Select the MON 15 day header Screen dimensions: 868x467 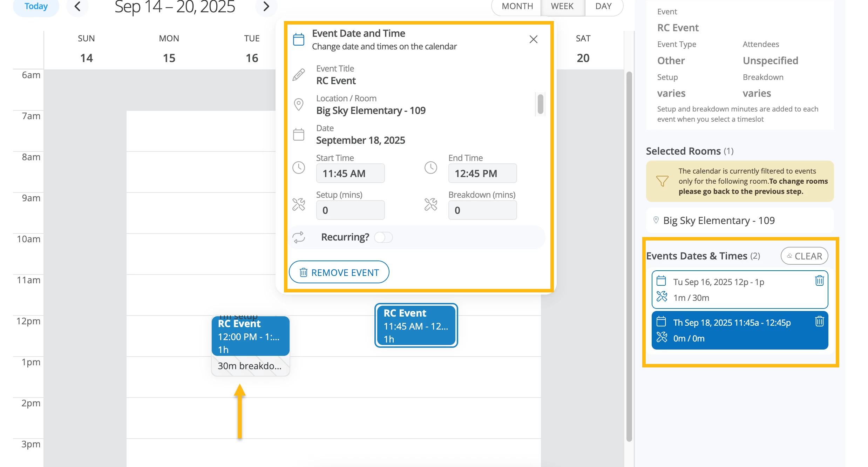[169, 49]
